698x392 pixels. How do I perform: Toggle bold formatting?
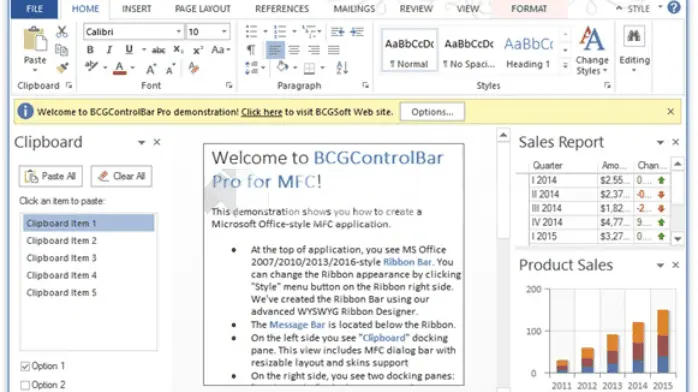click(90, 50)
